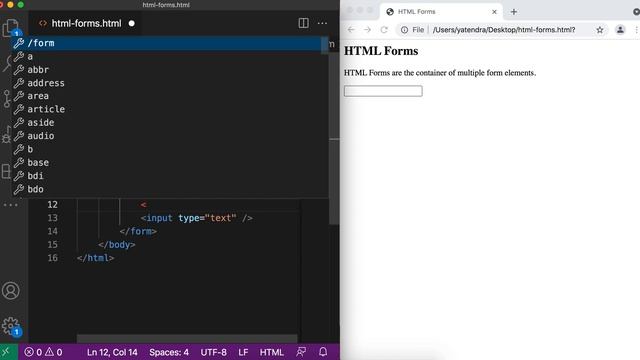
Task: Open a new browser tab
Action: pos(514,12)
